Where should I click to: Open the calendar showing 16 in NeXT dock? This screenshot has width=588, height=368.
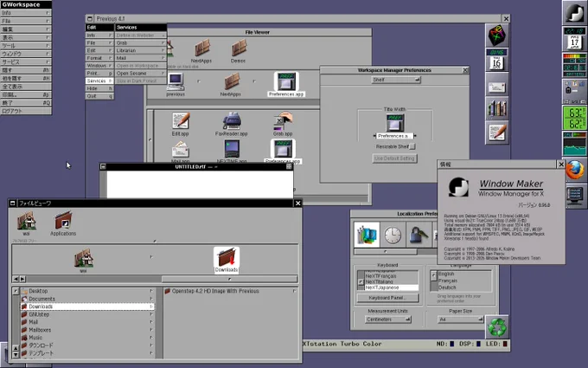497,60
